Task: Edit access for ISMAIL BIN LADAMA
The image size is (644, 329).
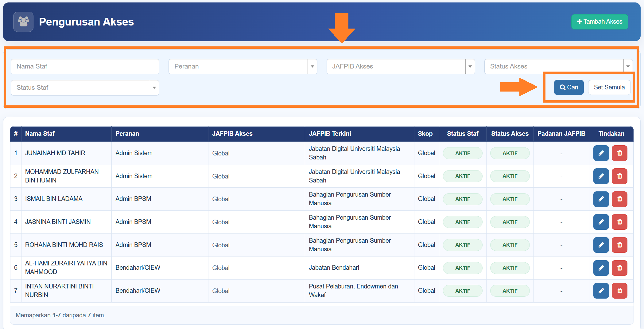Action: pyautogui.click(x=601, y=199)
